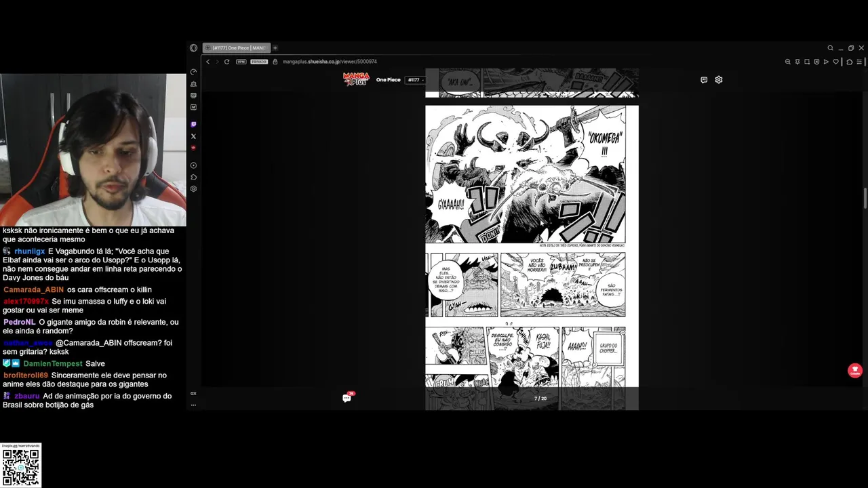Screen dimensions: 868x488
Task: Click chat username rhunligx
Action: point(30,251)
